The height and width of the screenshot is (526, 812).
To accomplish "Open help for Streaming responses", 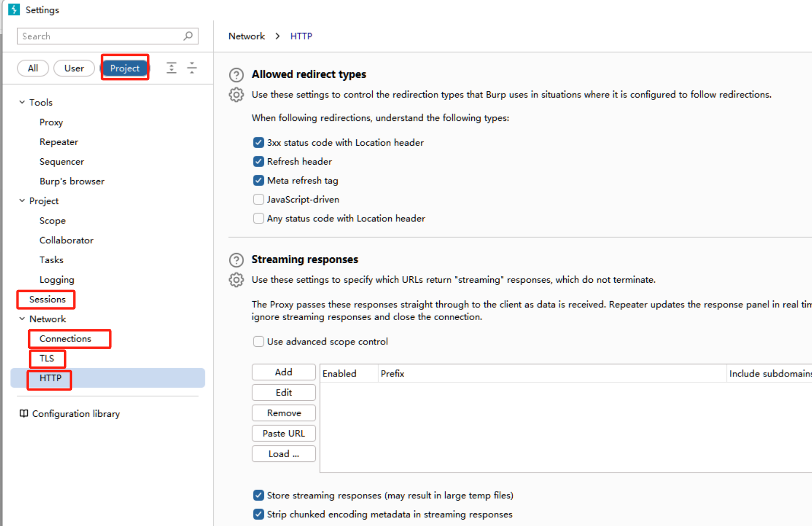I will click(236, 260).
